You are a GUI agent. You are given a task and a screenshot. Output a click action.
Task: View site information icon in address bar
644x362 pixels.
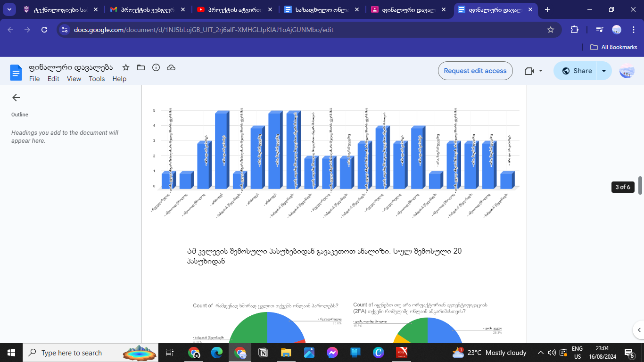(65, 30)
